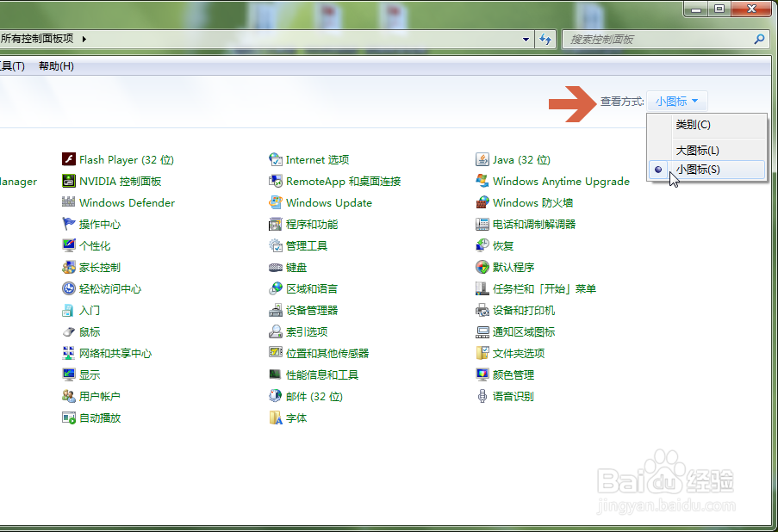Choose 大图标(L) view option
This screenshot has height=532, width=778.
706,151
